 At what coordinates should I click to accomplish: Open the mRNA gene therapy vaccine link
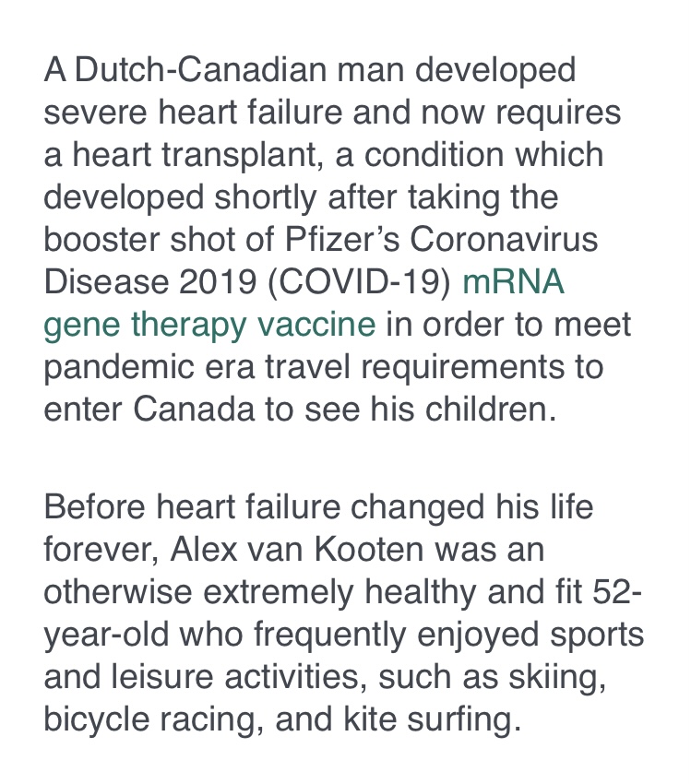(x=514, y=281)
